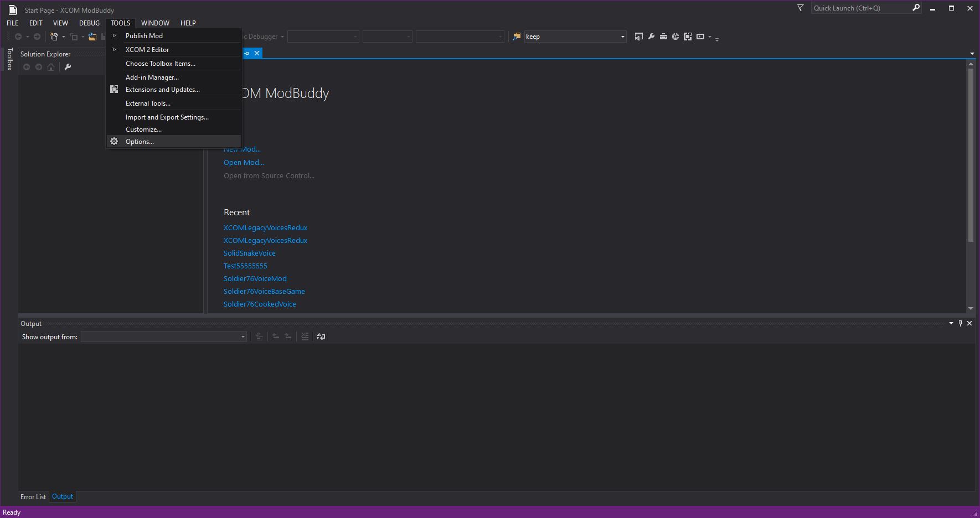Click the Open File folder icon

92,37
